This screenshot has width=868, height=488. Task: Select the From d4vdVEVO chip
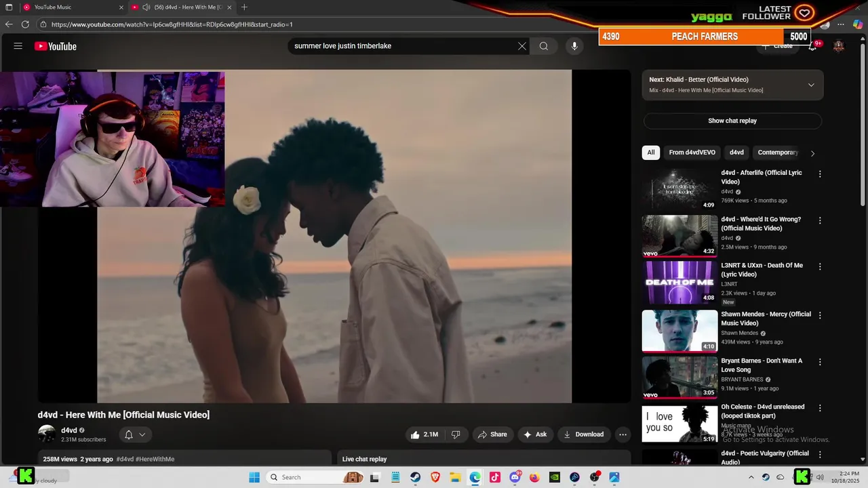click(x=692, y=152)
